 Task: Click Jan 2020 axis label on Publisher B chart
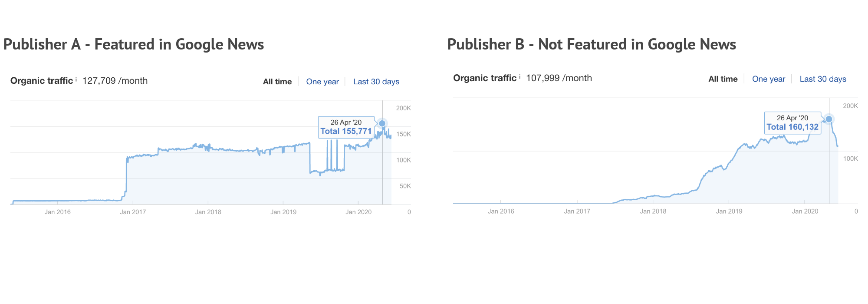click(x=805, y=211)
